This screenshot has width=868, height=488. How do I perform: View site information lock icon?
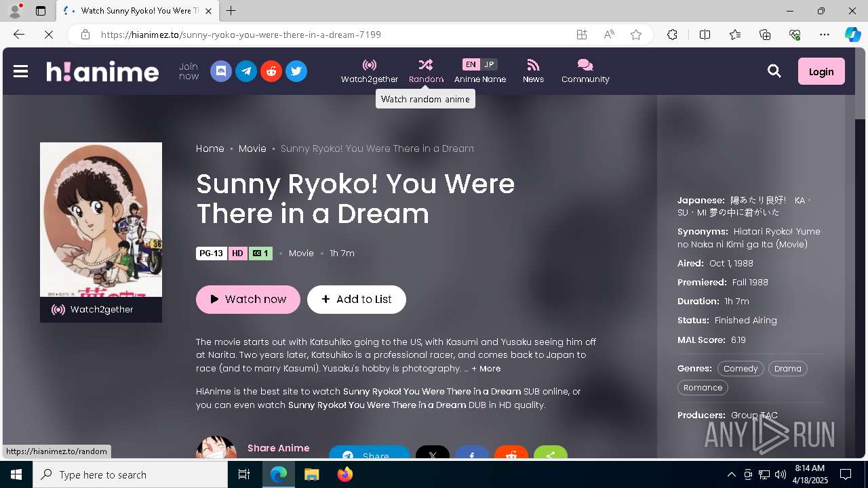[85, 35]
